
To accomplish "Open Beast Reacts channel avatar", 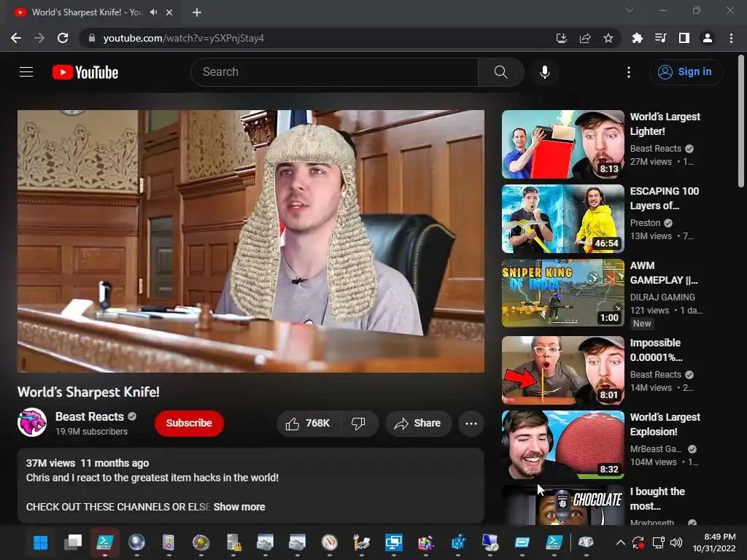I will tap(32, 422).
